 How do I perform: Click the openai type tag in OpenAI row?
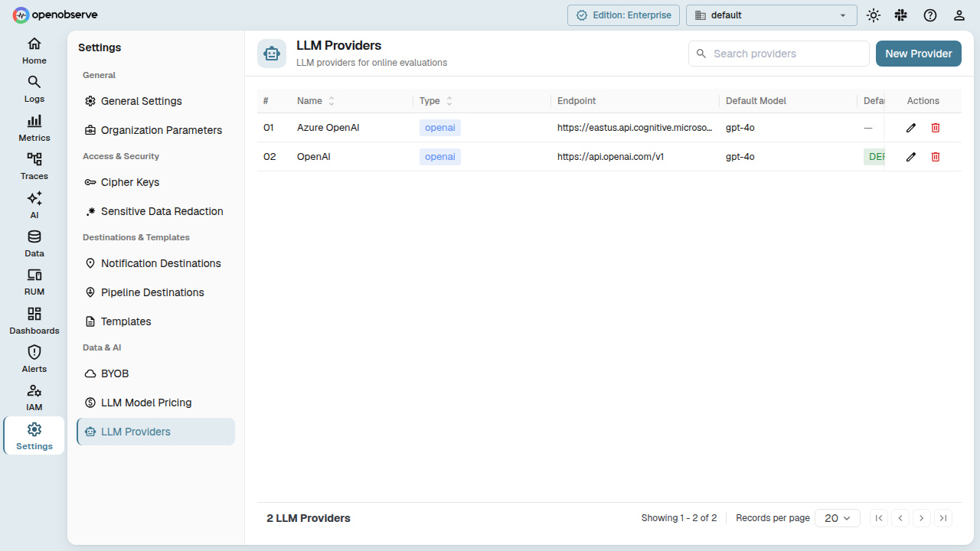(440, 157)
